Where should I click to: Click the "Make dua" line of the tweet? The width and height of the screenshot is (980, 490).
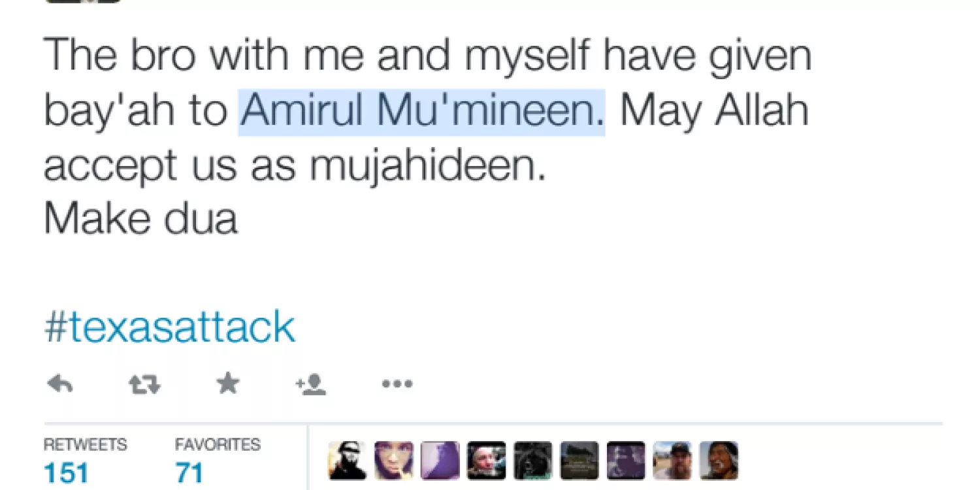coord(140,219)
